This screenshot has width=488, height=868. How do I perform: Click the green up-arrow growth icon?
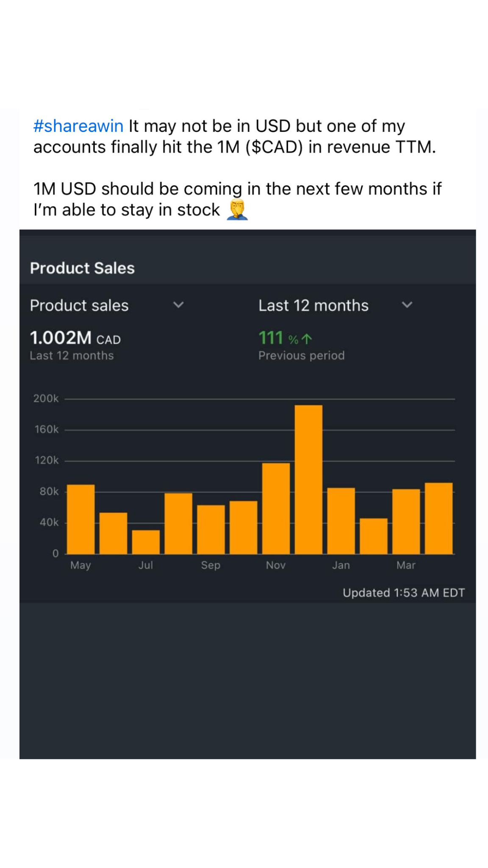coord(307,339)
